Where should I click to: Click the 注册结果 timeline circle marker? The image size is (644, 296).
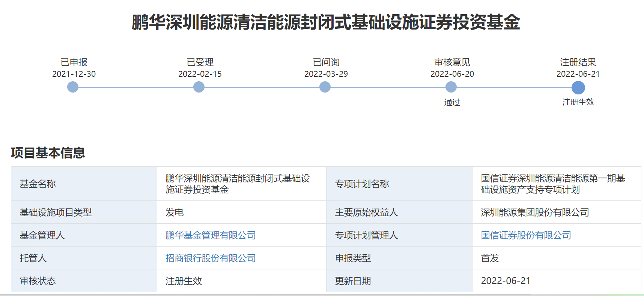[x=578, y=88]
